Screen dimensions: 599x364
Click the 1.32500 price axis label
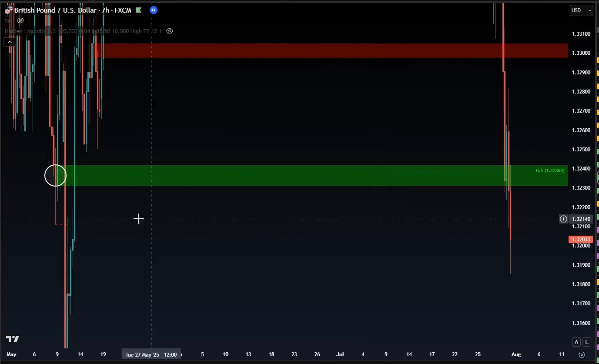[581, 150]
